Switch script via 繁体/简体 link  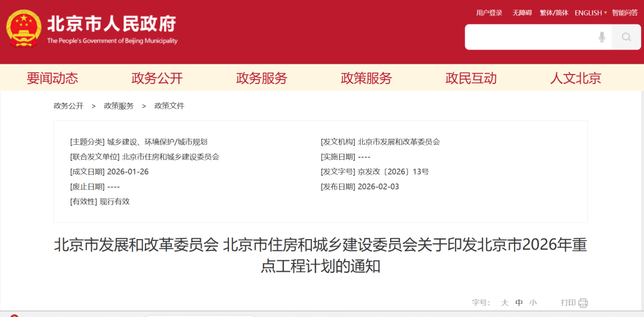click(554, 13)
